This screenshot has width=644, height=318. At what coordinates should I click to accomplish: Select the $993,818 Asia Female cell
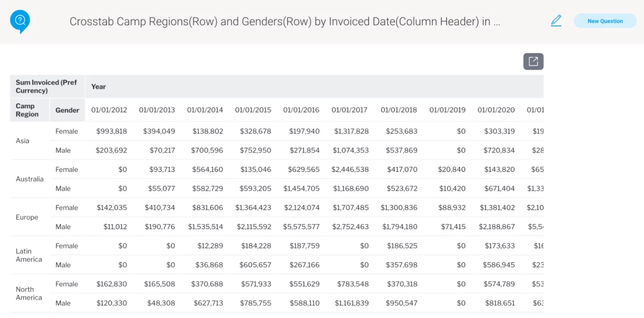click(x=111, y=131)
